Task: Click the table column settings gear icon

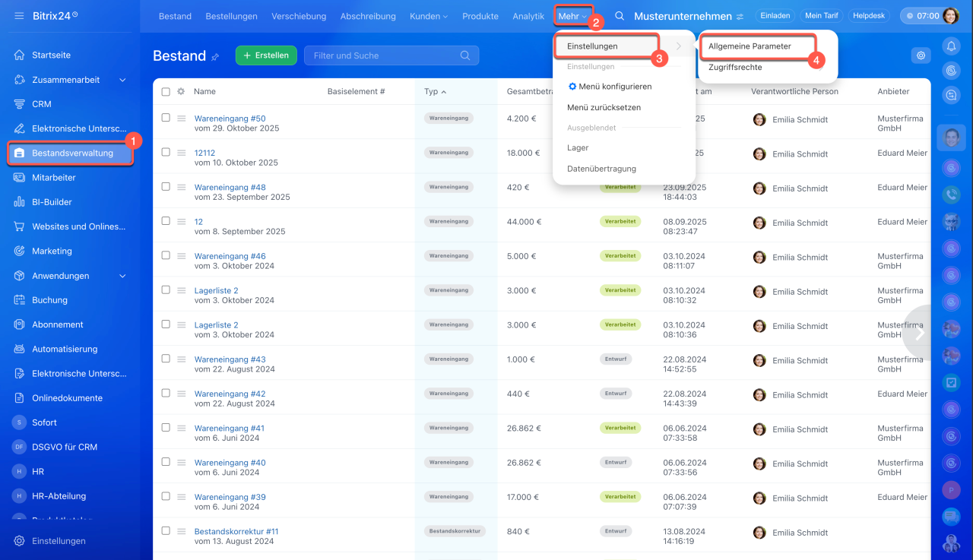Action: (x=181, y=92)
